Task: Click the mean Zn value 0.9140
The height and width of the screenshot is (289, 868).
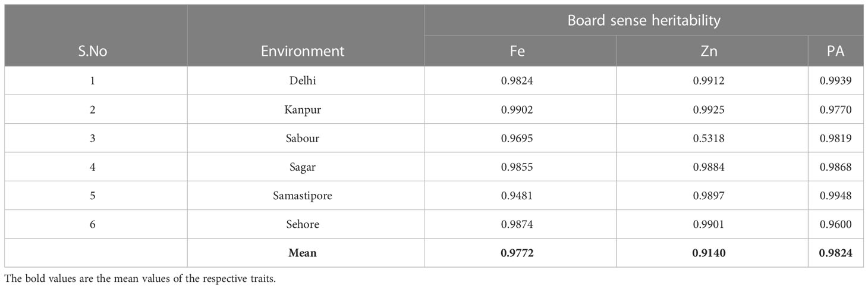Action: (x=709, y=253)
